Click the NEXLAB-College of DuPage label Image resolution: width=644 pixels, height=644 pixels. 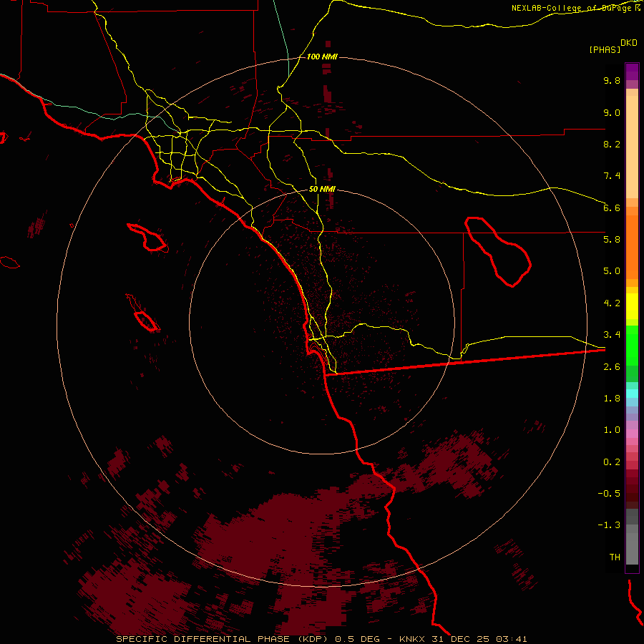(x=572, y=8)
